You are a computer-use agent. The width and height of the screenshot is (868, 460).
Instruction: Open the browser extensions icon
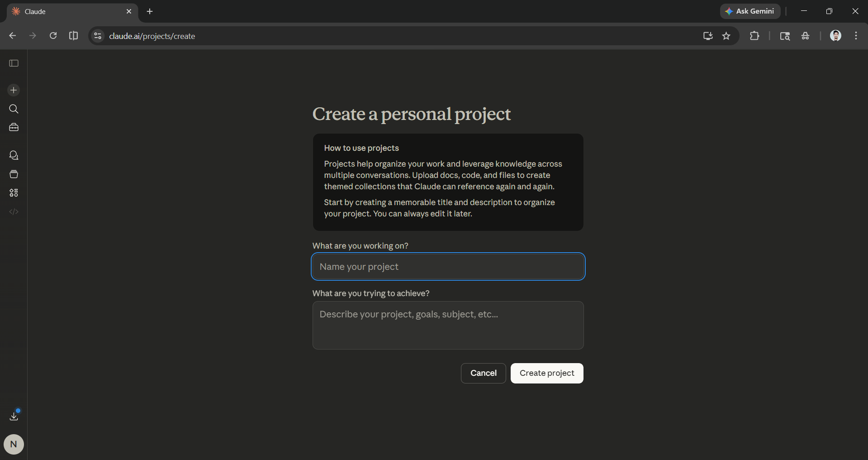tap(754, 36)
